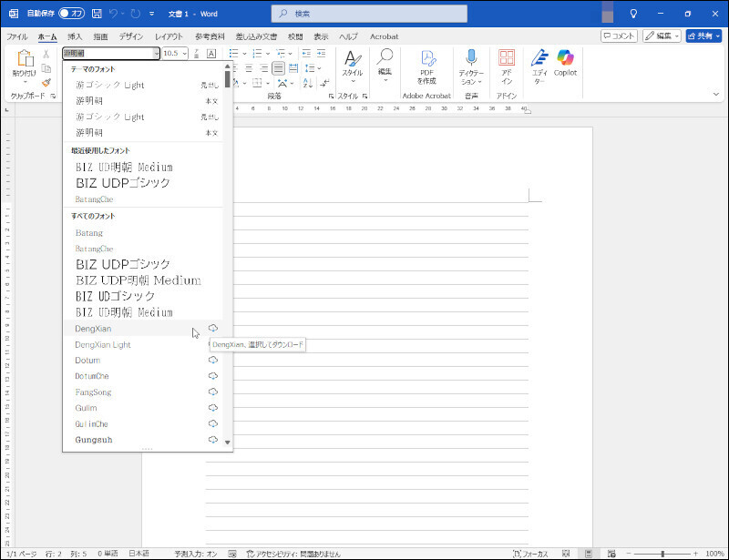The width and height of the screenshot is (729, 560).
Task: Switch to Print Layout view in status bar
Action: click(x=589, y=554)
